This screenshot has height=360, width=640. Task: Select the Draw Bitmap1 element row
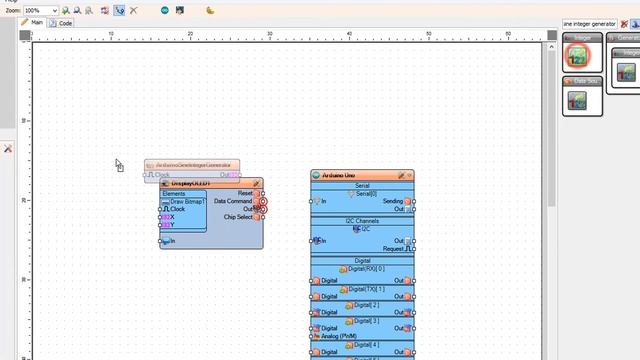pyautogui.click(x=183, y=202)
